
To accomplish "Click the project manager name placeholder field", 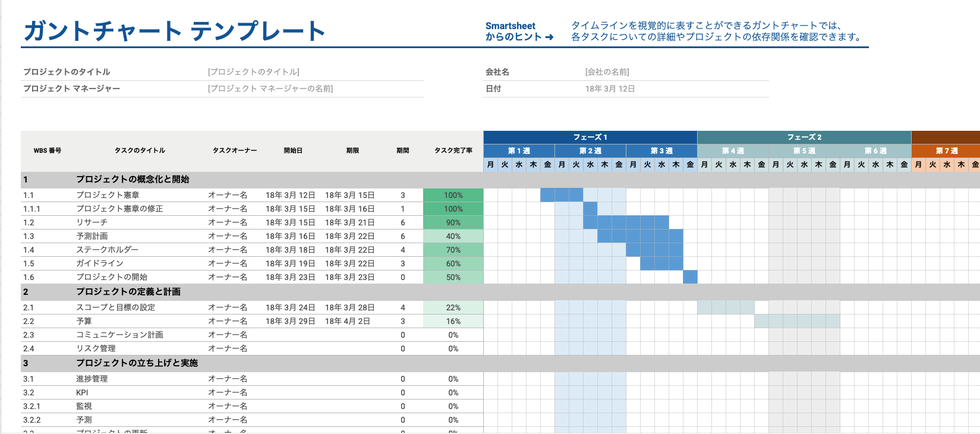I will 270,89.
